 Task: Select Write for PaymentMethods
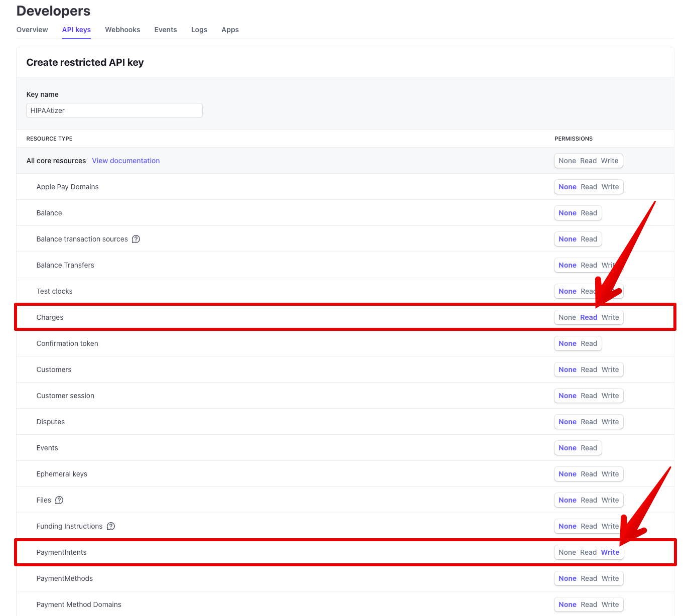point(610,578)
